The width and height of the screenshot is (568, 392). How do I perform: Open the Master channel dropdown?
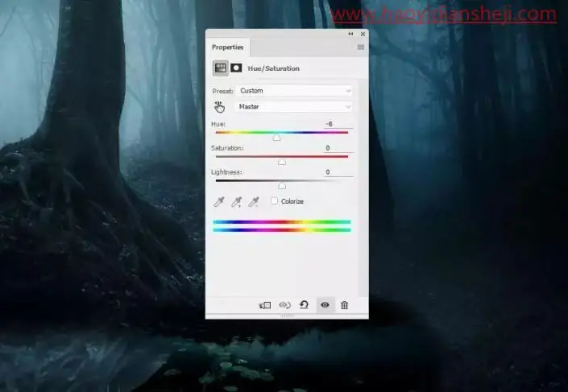pos(294,106)
